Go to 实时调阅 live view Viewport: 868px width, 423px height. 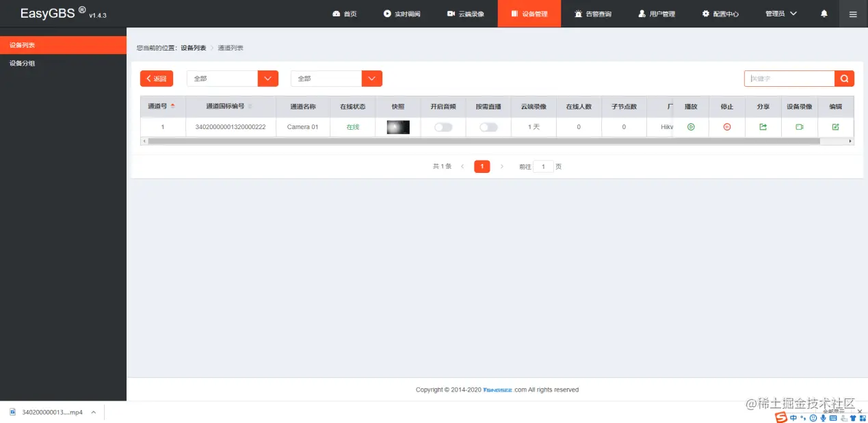[402, 14]
